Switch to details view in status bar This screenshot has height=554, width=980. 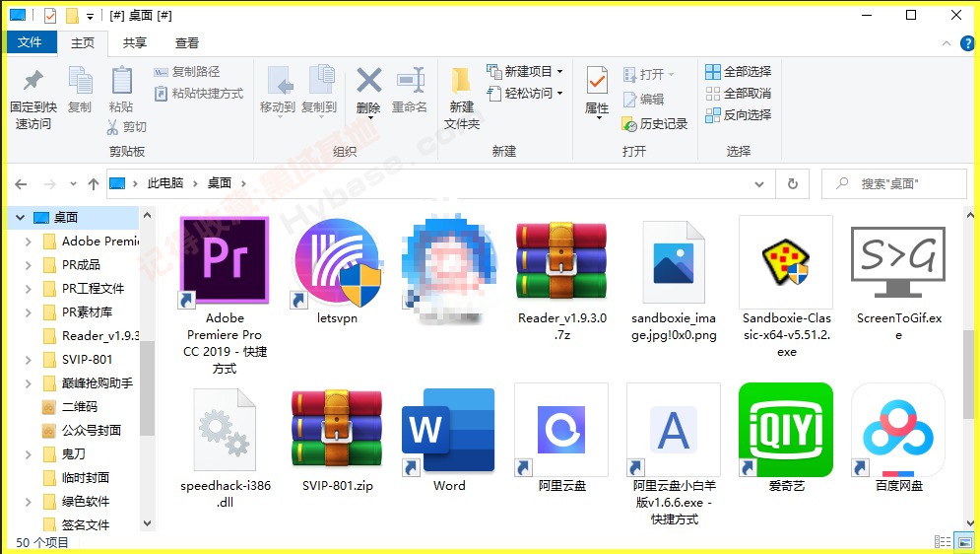pos(943,542)
